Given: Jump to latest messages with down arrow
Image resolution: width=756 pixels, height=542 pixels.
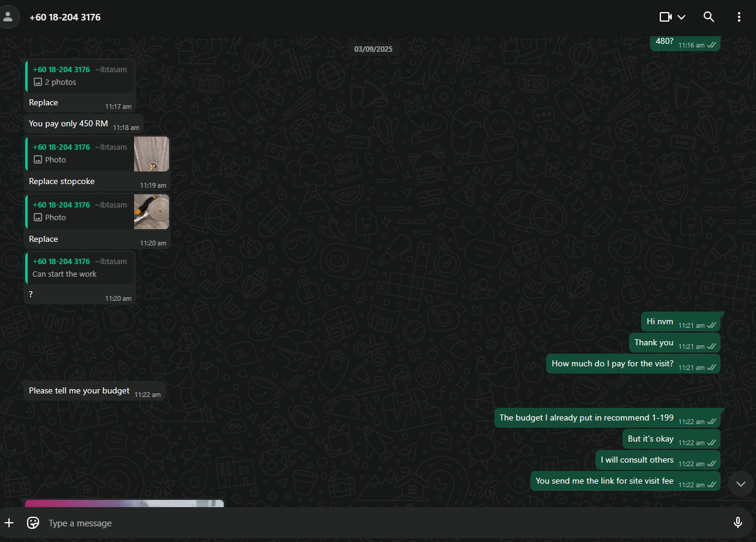Looking at the screenshot, I should 740,484.
